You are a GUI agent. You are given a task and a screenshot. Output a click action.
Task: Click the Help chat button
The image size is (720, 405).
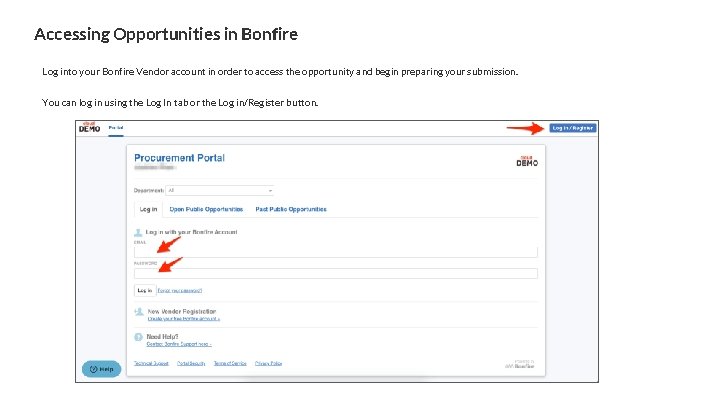[101, 369]
